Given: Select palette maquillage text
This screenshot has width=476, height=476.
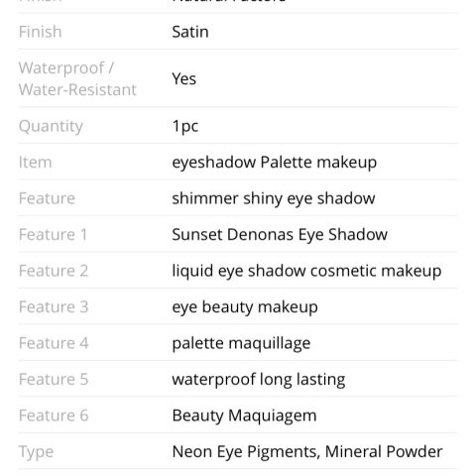Looking at the screenshot, I should [x=241, y=343].
